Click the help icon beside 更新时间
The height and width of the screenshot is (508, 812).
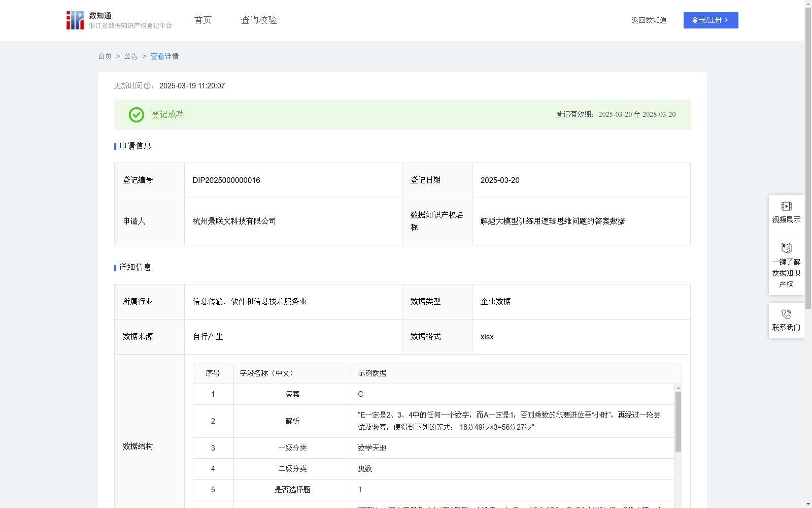tap(147, 86)
